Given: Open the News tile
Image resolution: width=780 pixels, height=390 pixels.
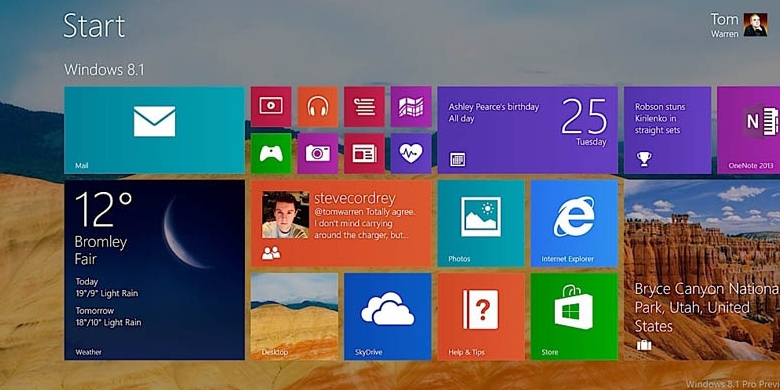Looking at the screenshot, I should click(364, 153).
